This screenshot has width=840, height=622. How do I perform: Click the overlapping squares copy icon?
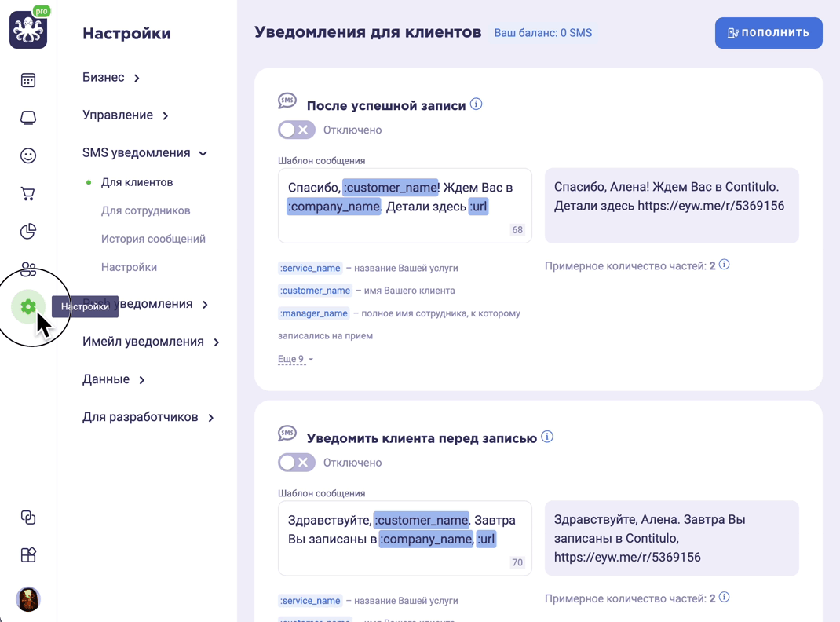pos(28,518)
